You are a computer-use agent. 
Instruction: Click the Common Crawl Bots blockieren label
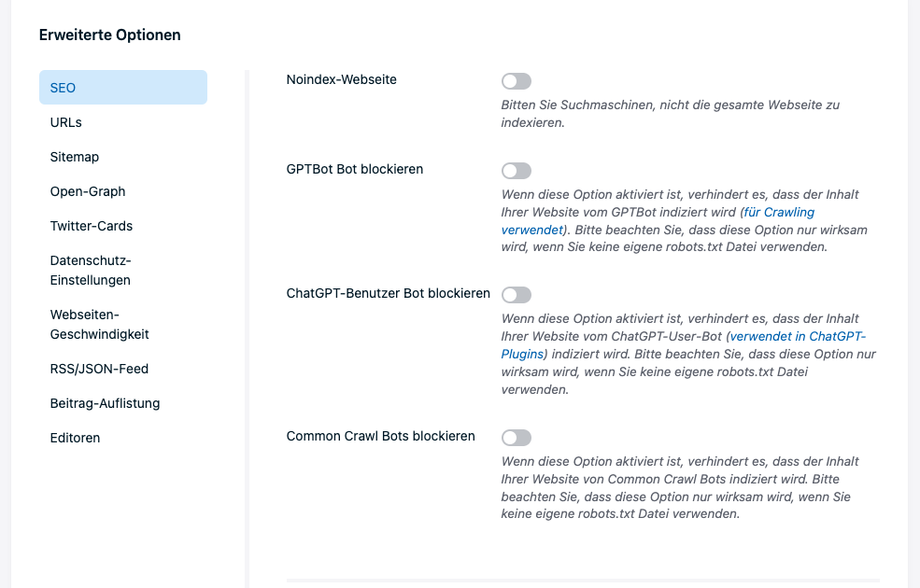380,435
